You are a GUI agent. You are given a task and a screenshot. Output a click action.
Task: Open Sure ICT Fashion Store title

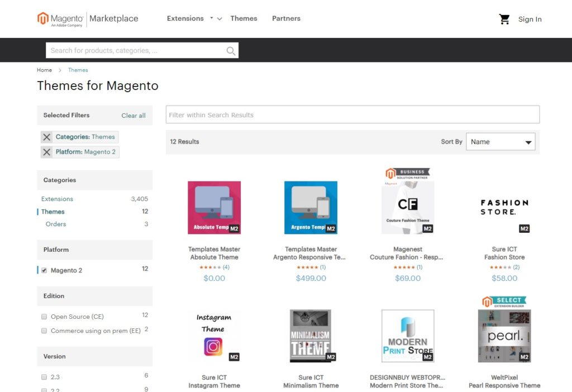(x=504, y=253)
